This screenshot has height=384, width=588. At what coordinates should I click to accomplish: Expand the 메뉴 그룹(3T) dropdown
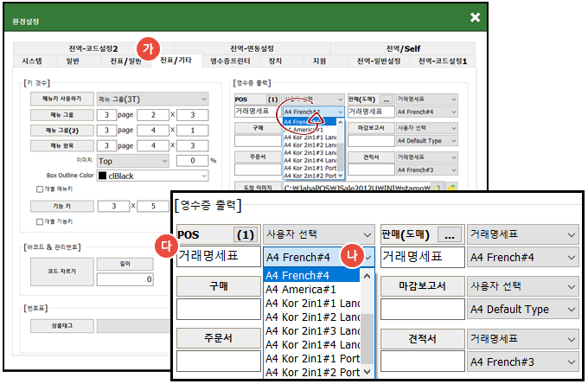tap(152, 99)
